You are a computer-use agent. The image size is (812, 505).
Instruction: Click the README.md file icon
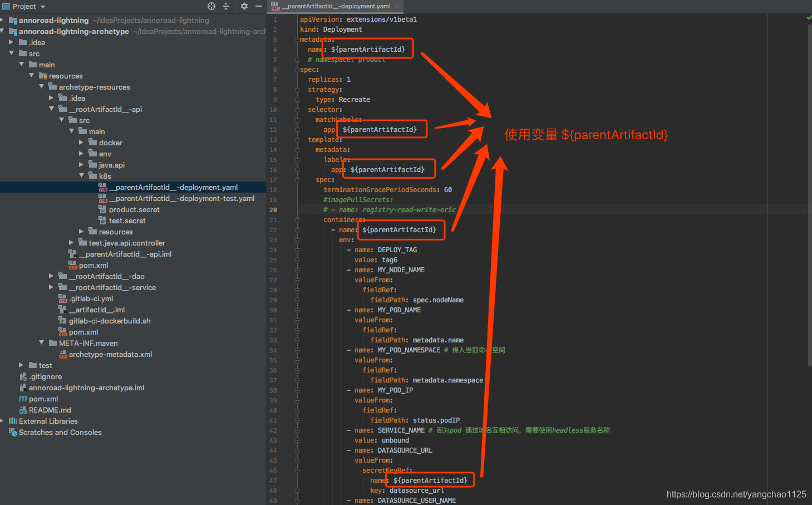point(23,410)
